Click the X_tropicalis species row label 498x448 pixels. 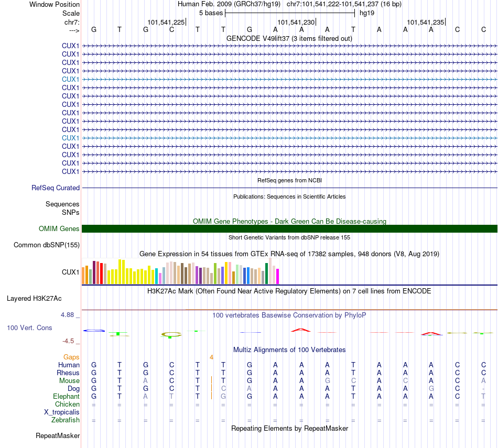coord(62,412)
